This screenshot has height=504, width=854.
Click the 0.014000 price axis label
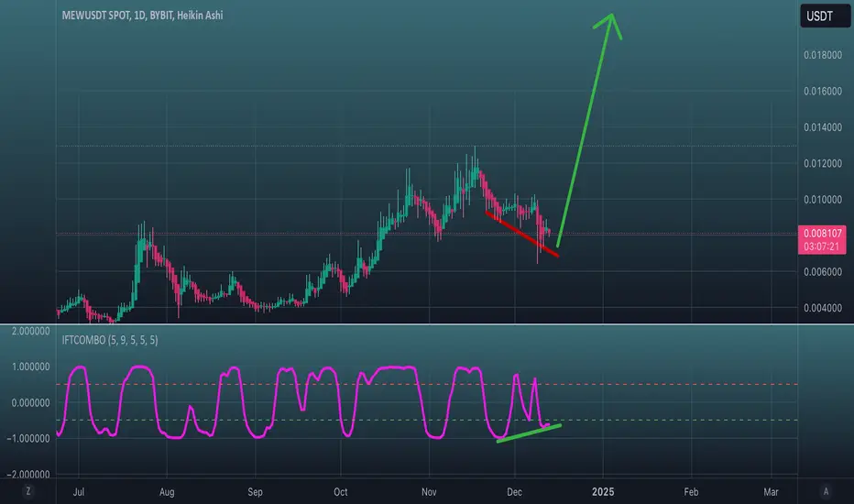tap(823, 127)
